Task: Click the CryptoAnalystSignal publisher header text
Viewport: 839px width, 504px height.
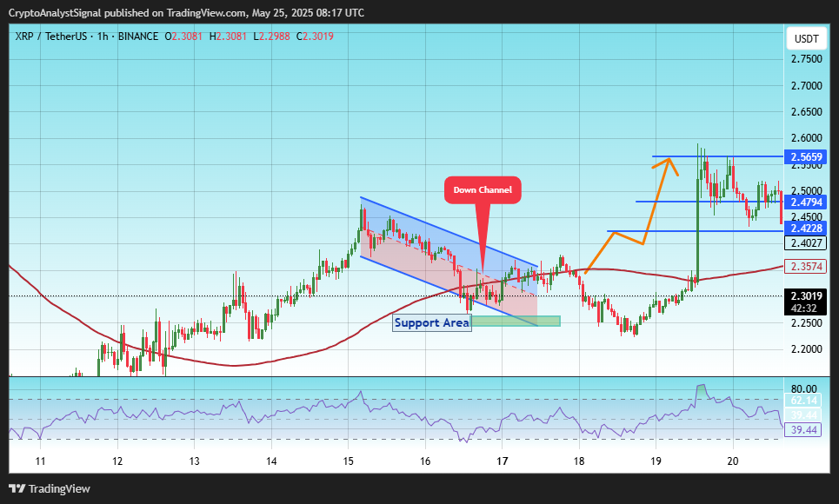Action: pos(186,13)
